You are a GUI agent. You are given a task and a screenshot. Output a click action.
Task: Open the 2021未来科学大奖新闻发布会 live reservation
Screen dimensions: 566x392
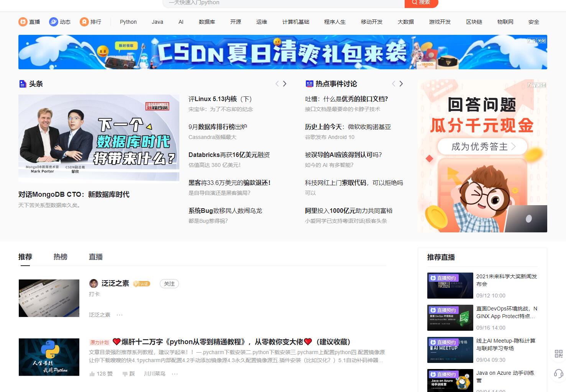click(x=506, y=280)
